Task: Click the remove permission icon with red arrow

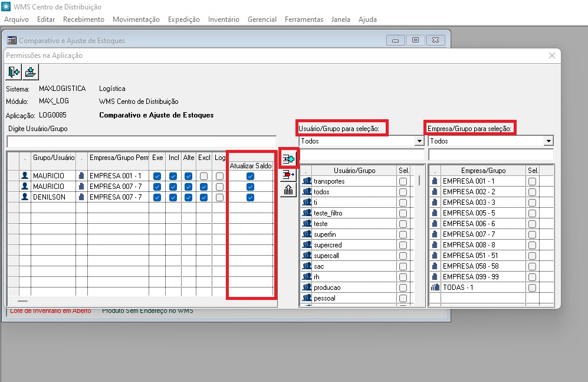Action: pos(288,175)
